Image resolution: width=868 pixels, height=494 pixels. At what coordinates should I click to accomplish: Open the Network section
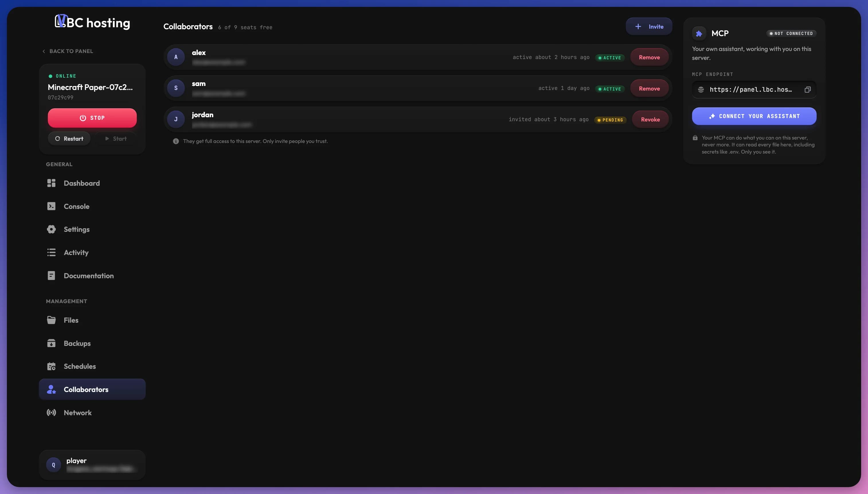(92, 413)
